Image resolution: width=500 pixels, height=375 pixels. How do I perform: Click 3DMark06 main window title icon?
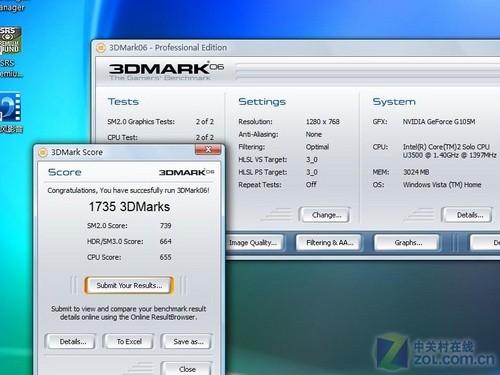click(x=101, y=48)
